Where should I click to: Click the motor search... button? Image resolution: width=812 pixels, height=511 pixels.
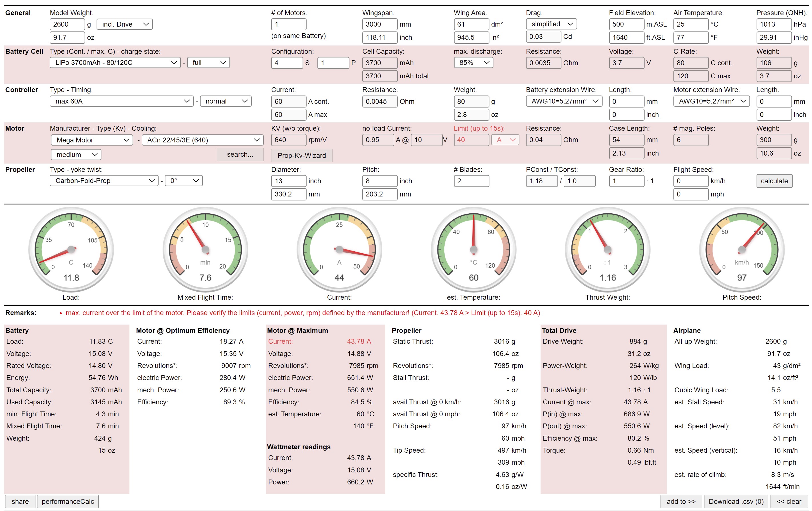pyautogui.click(x=240, y=155)
